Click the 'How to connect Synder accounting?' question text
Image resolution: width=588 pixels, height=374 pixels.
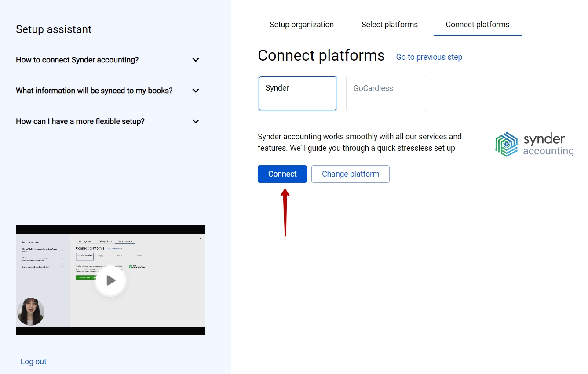pyautogui.click(x=77, y=60)
